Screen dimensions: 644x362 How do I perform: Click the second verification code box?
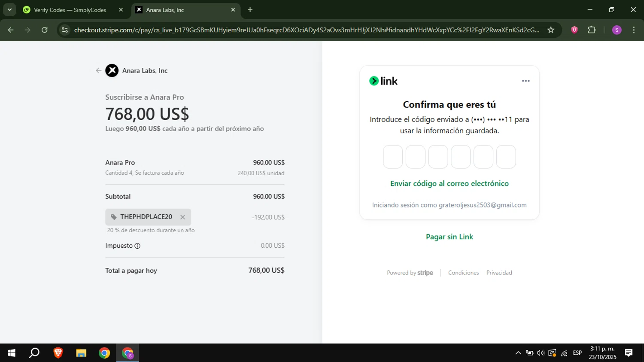[416, 157]
